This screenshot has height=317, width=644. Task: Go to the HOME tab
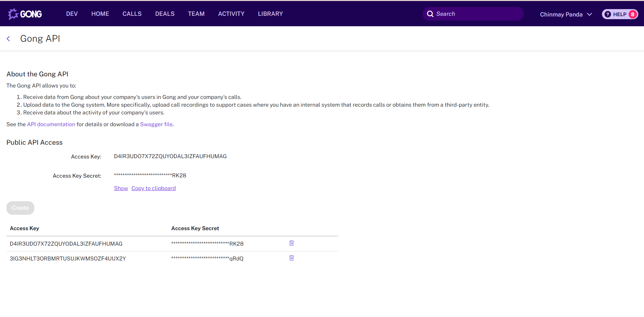(x=100, y=14)
